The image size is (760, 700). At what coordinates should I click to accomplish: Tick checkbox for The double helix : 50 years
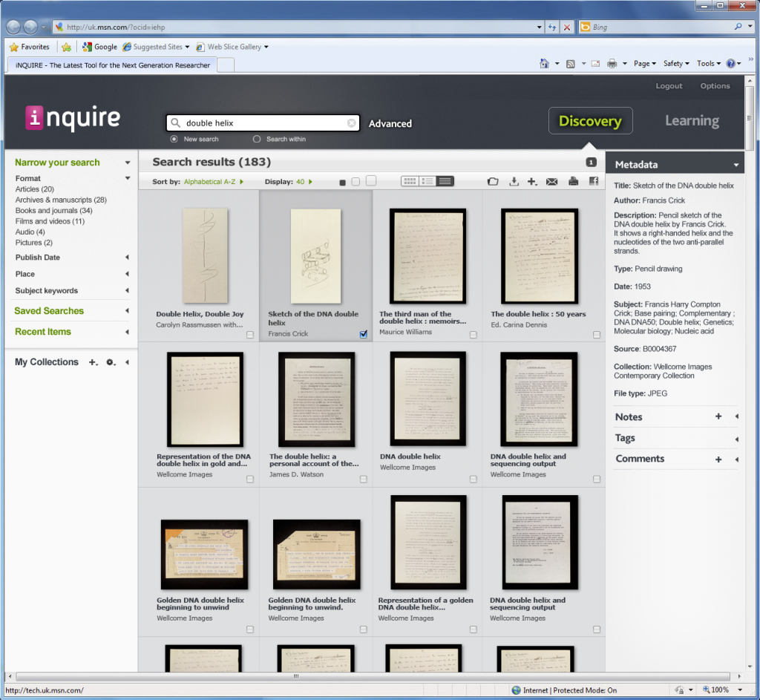597,335
